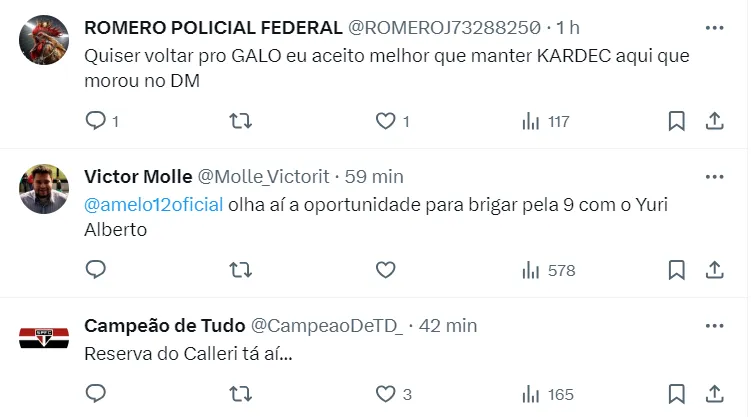Image resolution: width=751 pixels, height=417 pixels.
Task: Open more options on Victor Molle's tweet
Action: pos(714,176)
